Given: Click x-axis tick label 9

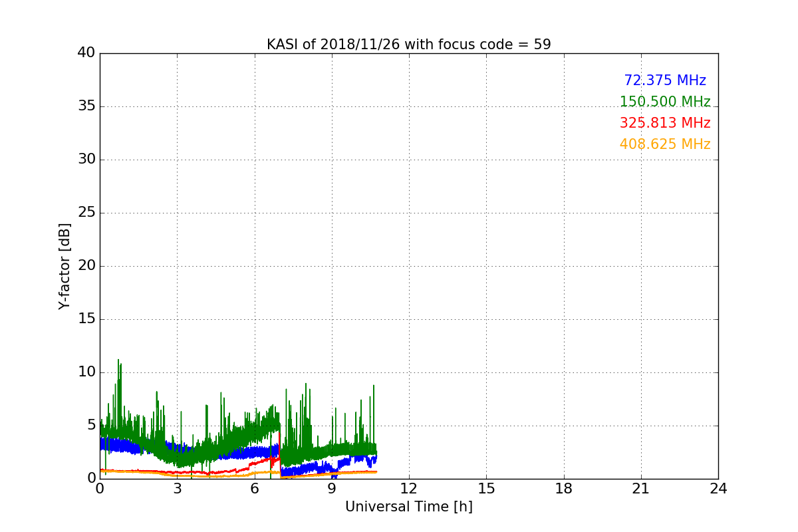Looking at the screenshot, I should (x=332, y=488).
